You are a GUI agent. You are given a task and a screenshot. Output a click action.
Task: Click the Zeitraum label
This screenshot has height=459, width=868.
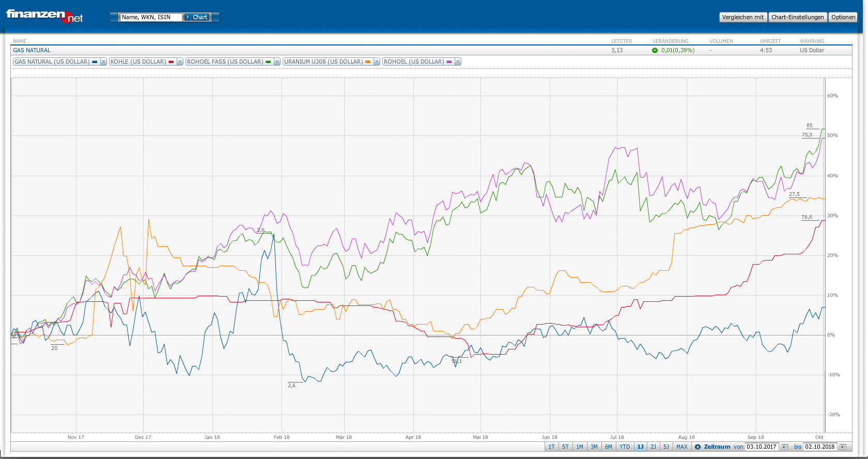click(x=717, y=447)
